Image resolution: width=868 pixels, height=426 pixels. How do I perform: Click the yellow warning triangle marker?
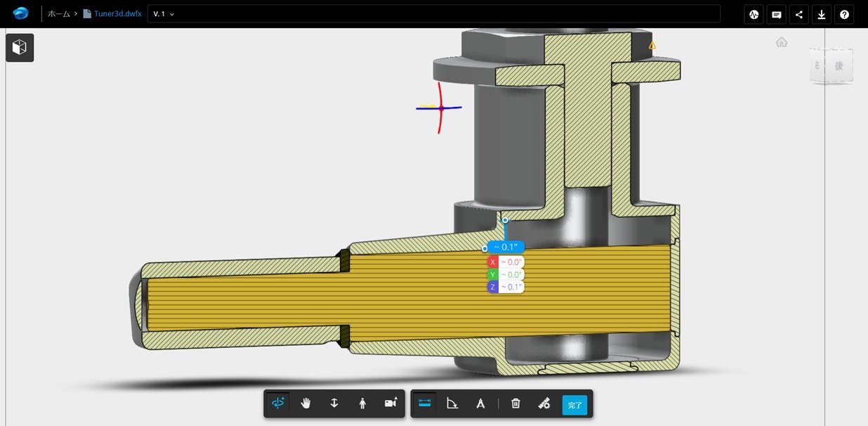click(652, 46)
